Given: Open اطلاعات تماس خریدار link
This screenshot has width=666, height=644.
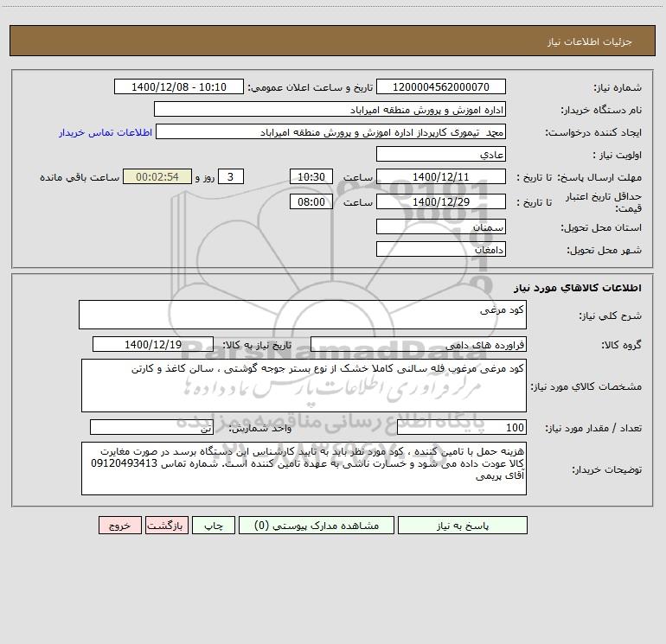Looking at the screenshot, I should (x=106, y=132).
